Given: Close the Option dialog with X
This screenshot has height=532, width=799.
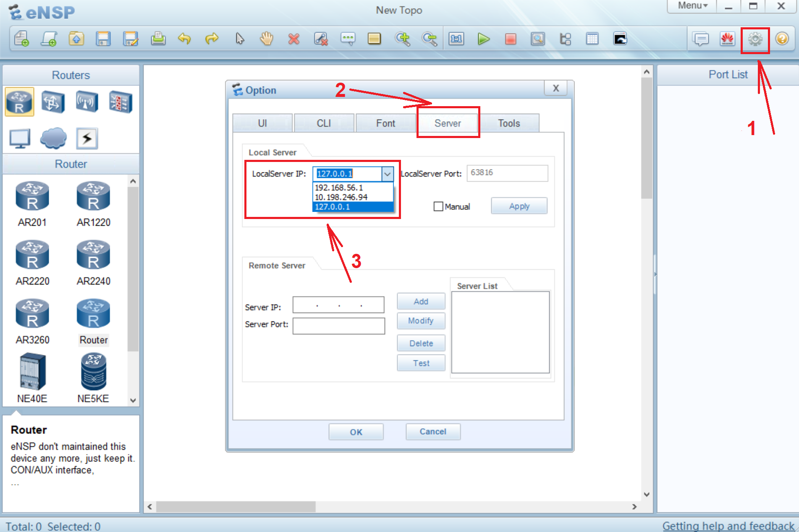Looking at the screenshot, I should pyautogui.click(x=556, y=89).
